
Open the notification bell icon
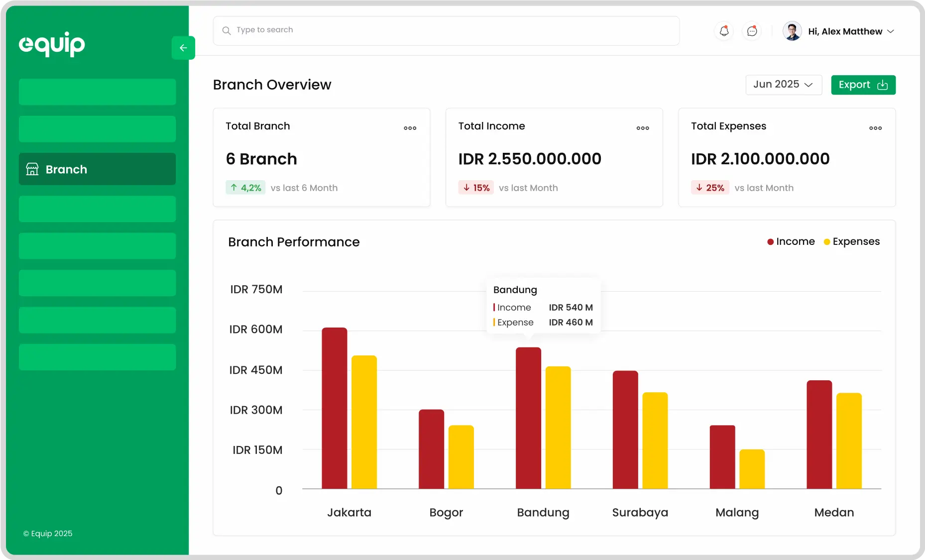click(x=723, y=30)
